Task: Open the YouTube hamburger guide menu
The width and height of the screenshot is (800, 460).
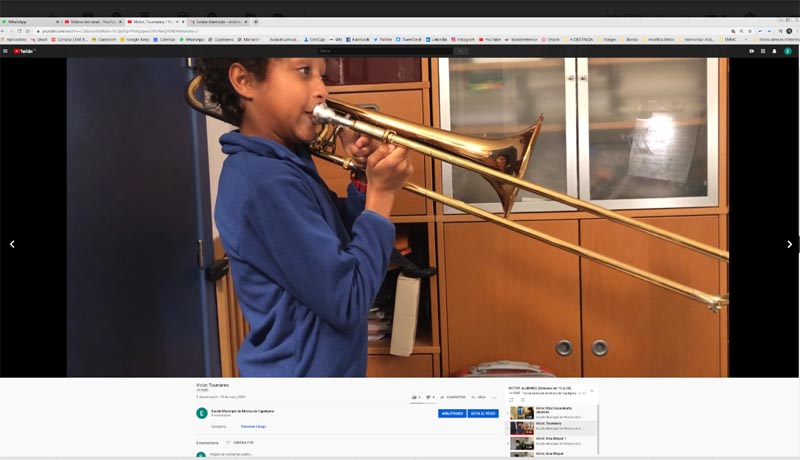Action: click(5, 51)
